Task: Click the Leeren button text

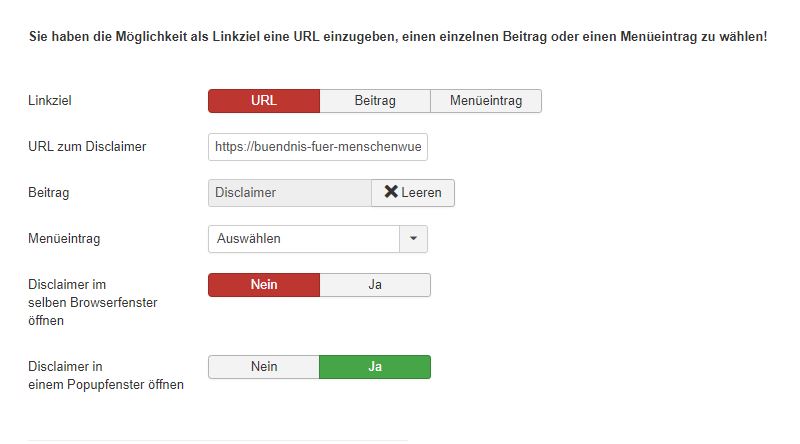Action: [421, 193]
